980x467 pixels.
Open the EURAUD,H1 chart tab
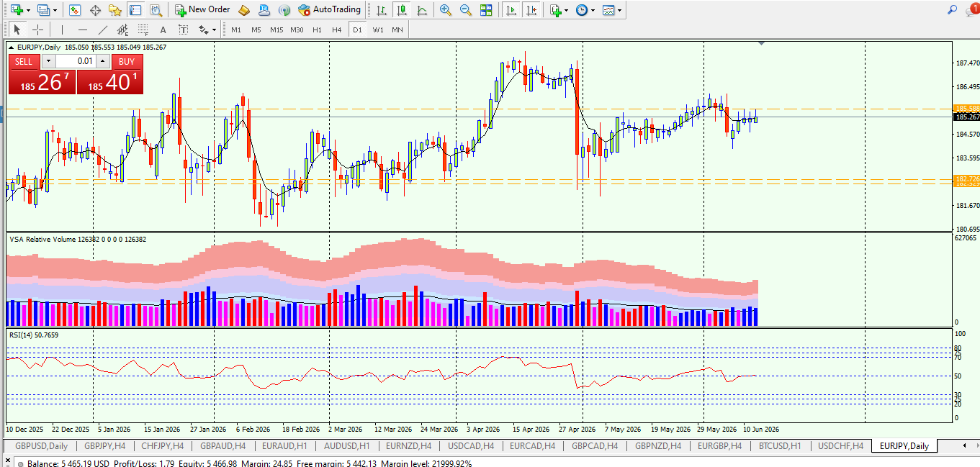[x=284, y=446]
